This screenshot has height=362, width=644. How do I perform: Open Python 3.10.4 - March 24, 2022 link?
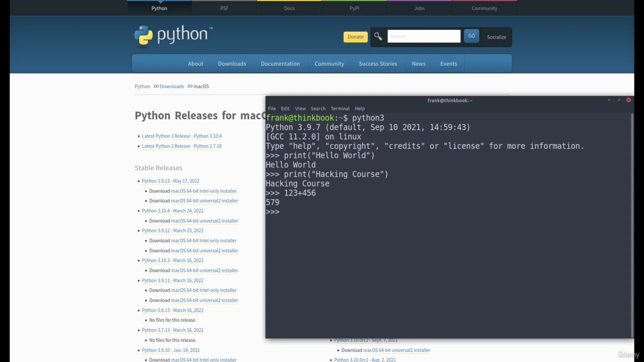pos(173,211)
